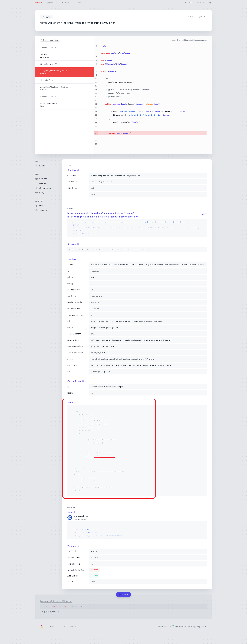Expand the 32 vendor frames group

49,64
